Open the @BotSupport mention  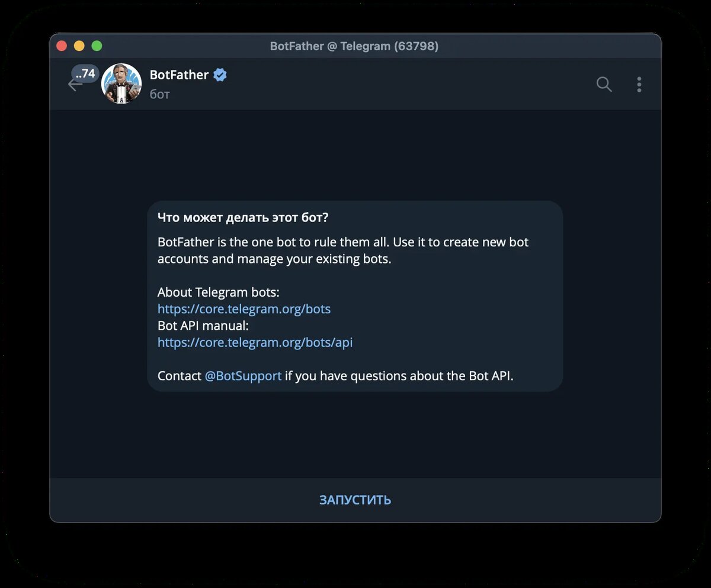pos(243,376)
